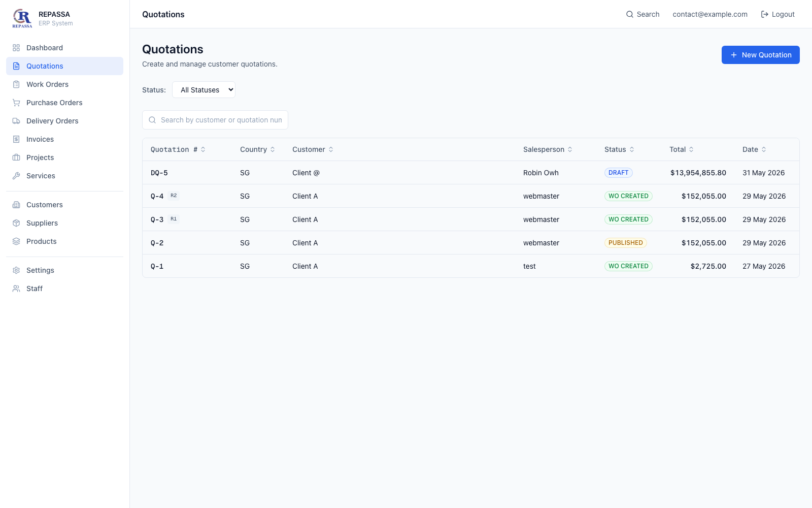Open Dashboard from the sidebar
Screen dimensions: 812x508
(x=64, y=48)
